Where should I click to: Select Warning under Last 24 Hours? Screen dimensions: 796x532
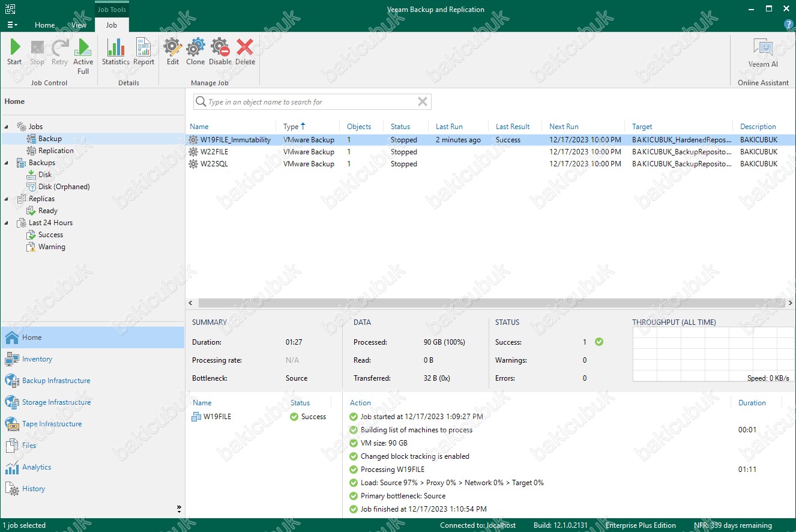click(52, 247)
